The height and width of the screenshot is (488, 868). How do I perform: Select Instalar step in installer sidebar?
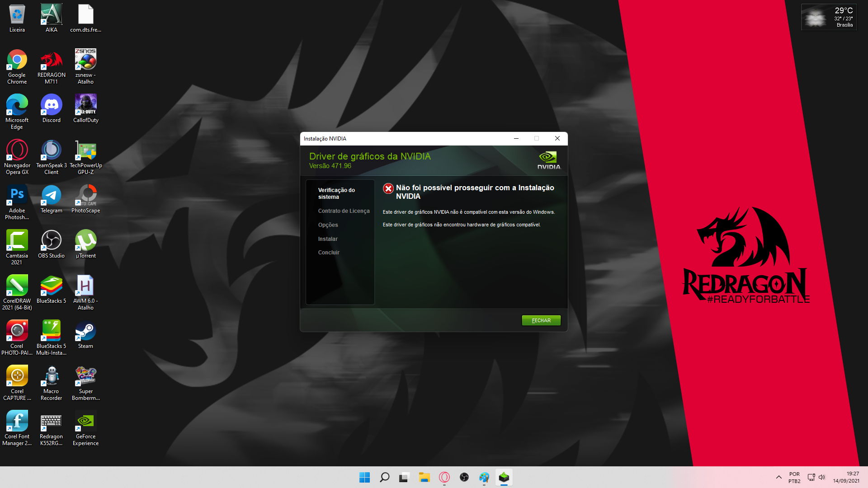(x=328, y=239)
